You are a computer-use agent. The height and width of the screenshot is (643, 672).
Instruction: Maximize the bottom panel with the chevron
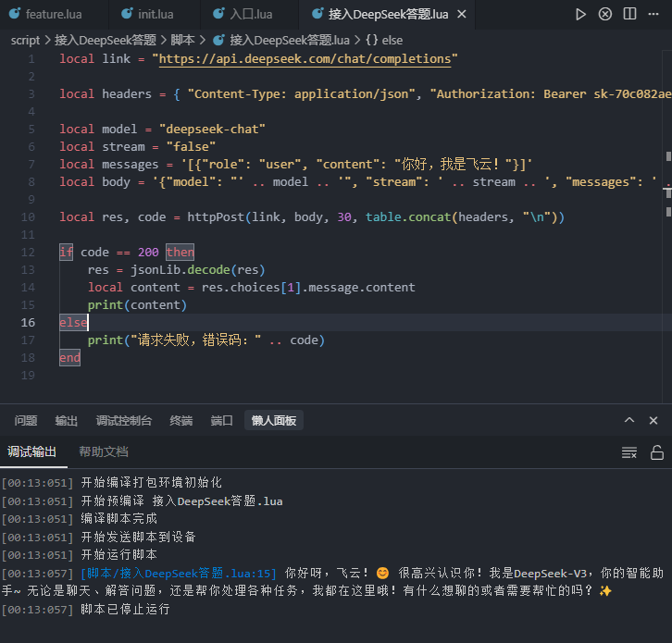(x=629, y=420)
